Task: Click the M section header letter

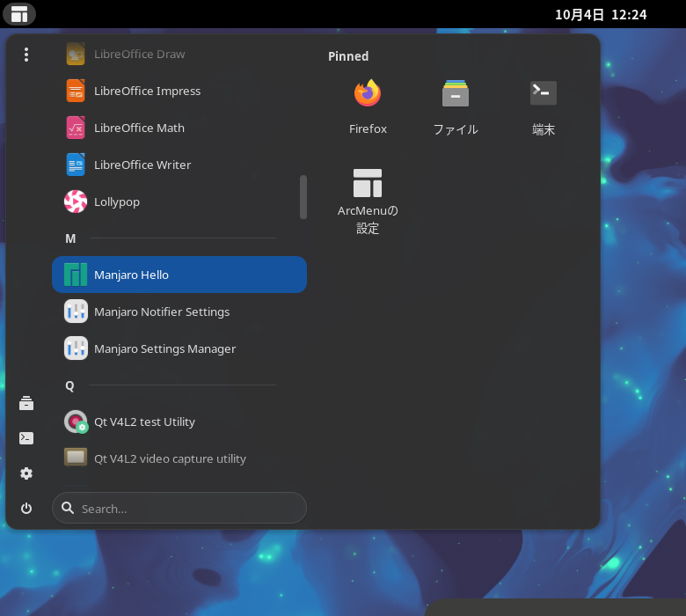Action: [x=70, y=238]
